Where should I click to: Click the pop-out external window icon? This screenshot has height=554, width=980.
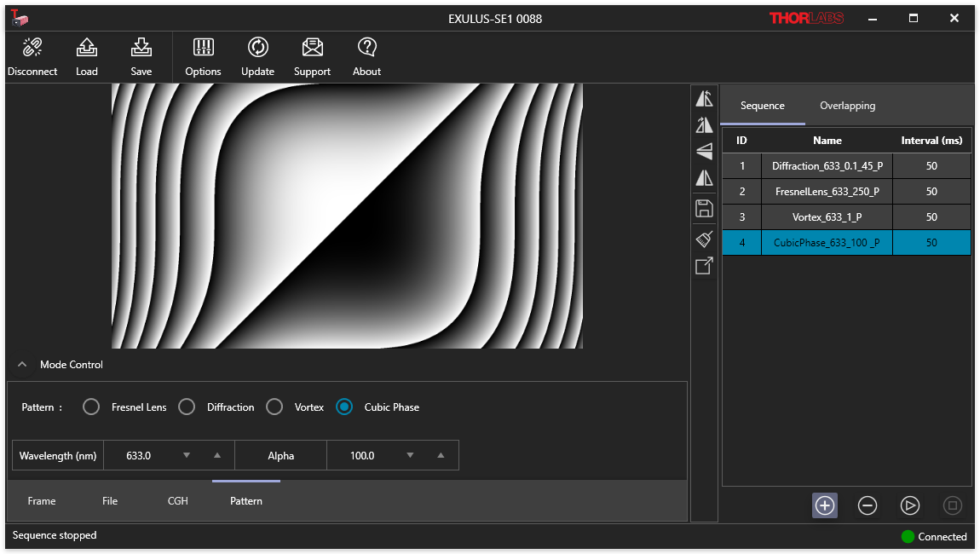pos(704,266)
